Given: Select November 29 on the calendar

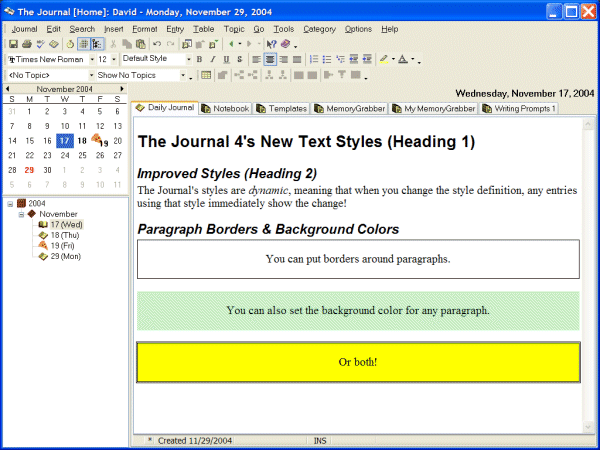Looking at the screenshot, I should [x=29, y=170].
